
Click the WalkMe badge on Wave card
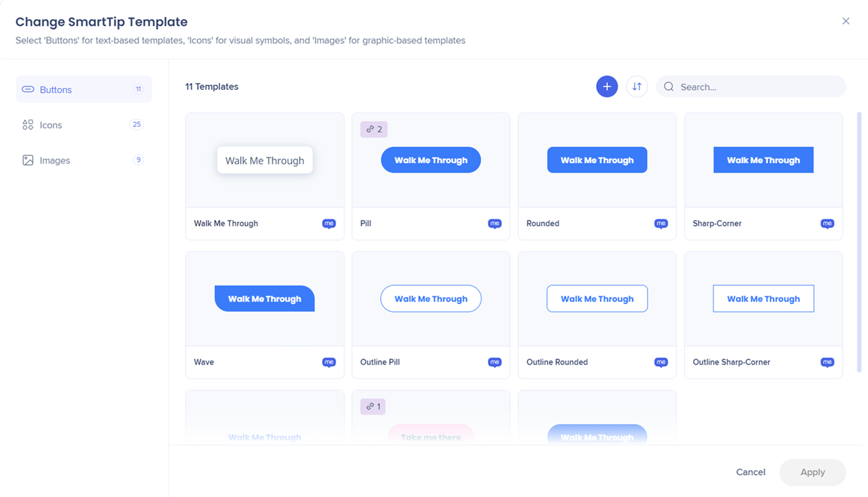point(328,362)
